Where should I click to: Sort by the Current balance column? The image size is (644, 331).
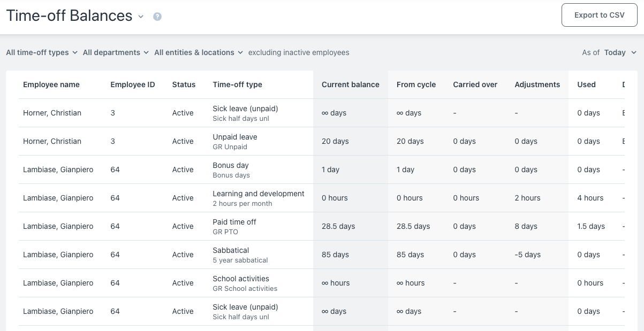tap(351, 84)
